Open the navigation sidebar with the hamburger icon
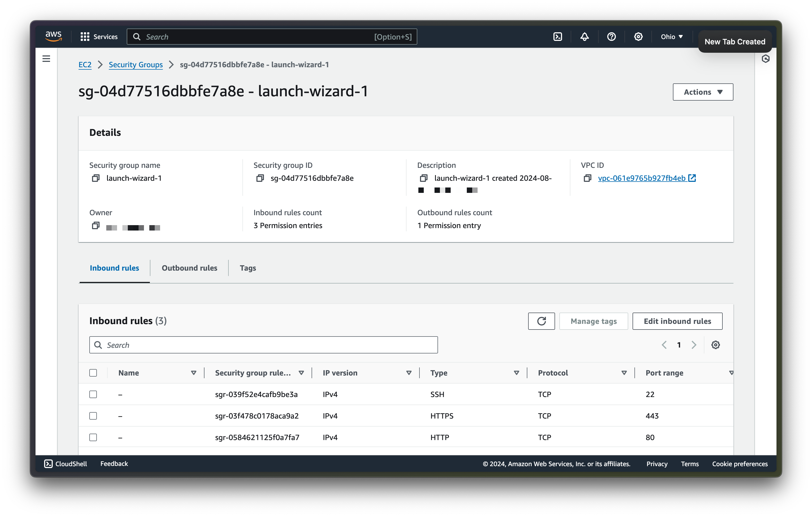Viewport: 812px width, 517px height. click(46, 58)
